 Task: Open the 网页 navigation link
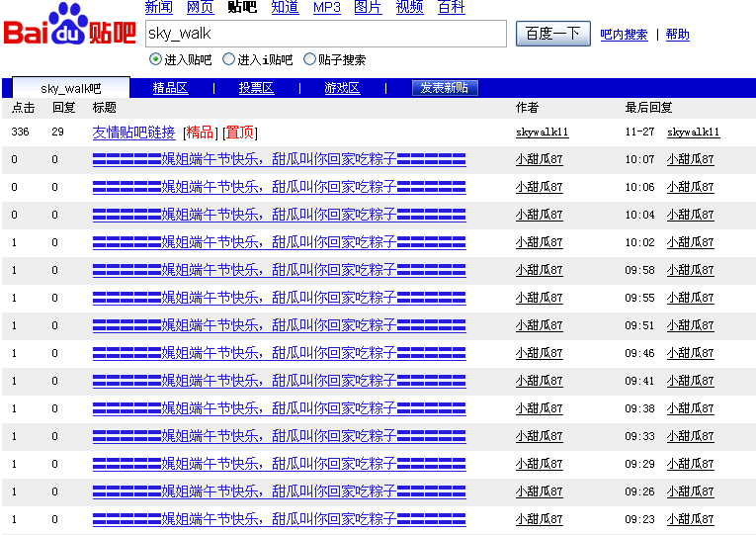(x=200, y=7)
